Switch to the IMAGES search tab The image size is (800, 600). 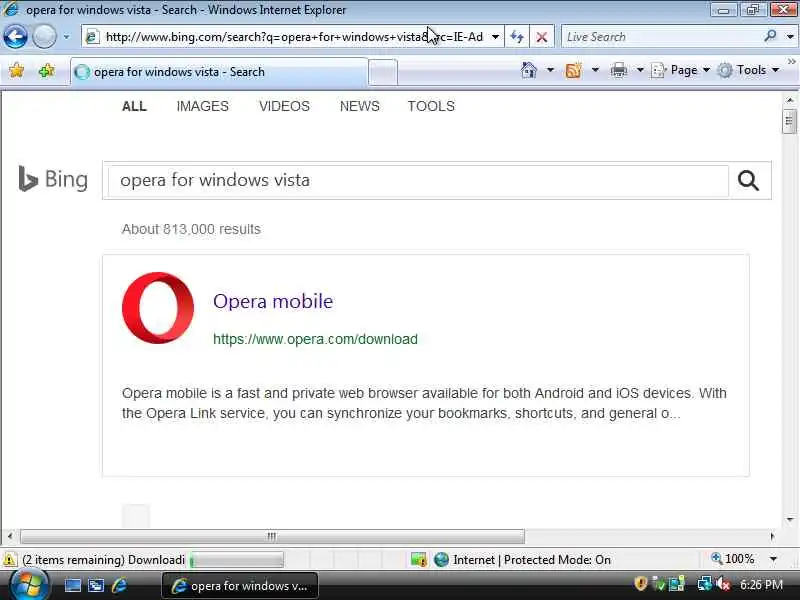[x=203, y=106]
